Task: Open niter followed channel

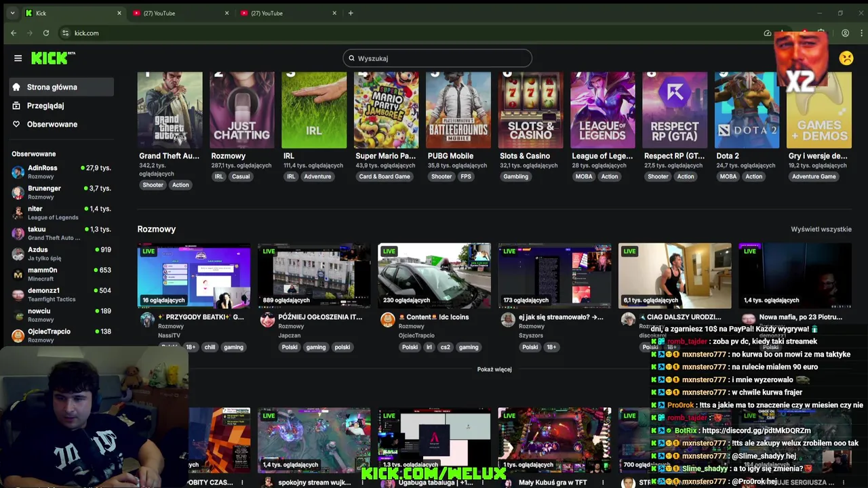Action: [x=61, y=213]
